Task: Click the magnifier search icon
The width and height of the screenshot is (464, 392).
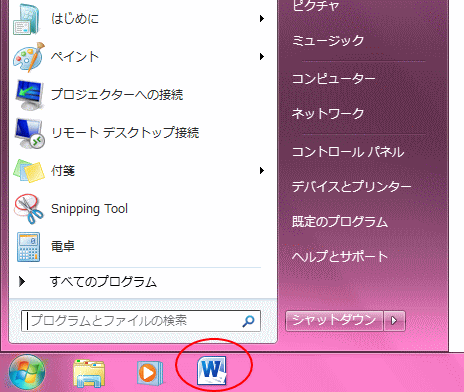Action: (248, 321)
